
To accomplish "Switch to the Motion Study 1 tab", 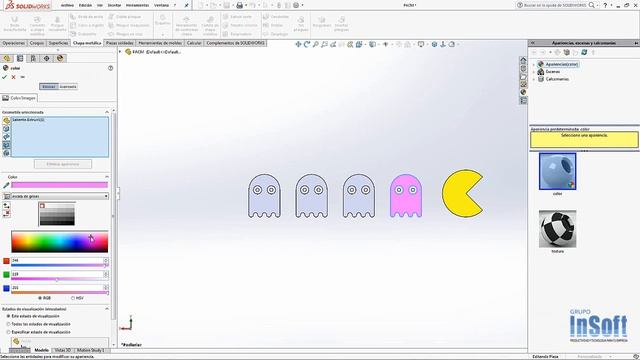I will point(91,350).
